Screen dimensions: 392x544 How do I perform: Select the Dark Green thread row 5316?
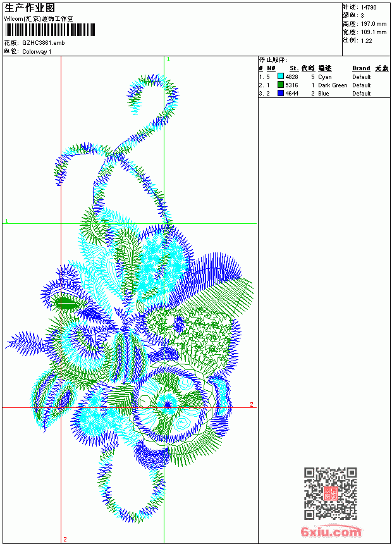(324, 85)
